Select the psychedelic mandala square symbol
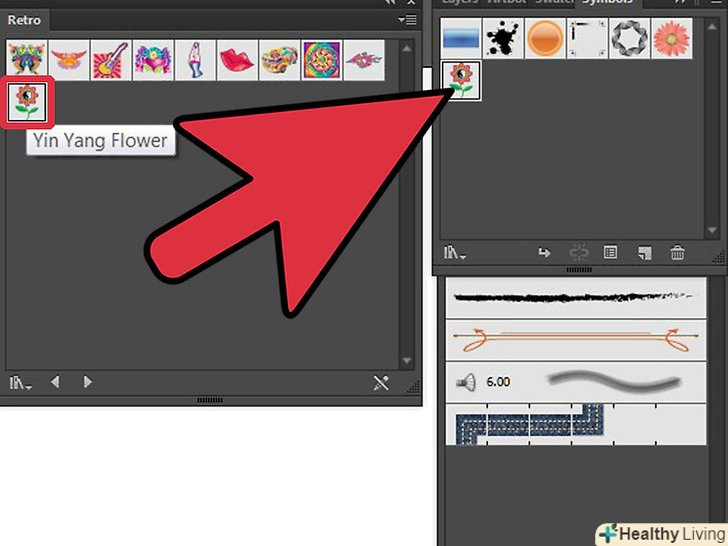Image resolution: width=728 pixels, height=546 pixels. point(322,60)
